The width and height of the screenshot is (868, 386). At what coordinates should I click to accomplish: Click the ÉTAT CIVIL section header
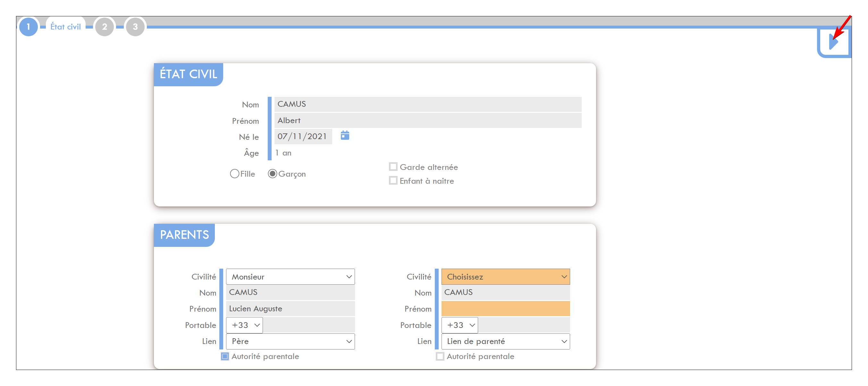tap(188, 74)
